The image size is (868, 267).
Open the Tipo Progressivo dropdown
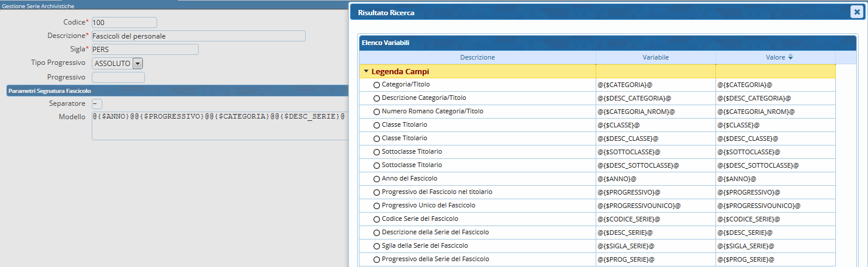coord(137,63)
